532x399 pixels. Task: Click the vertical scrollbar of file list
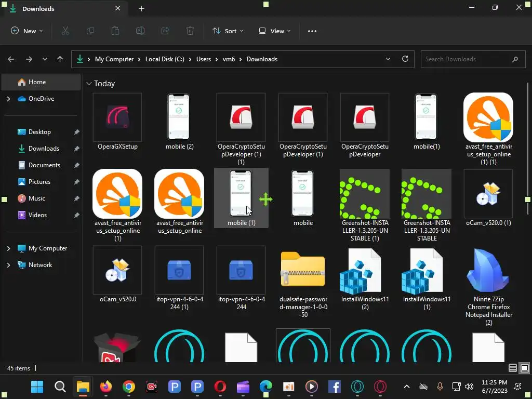tap(528, 149)
